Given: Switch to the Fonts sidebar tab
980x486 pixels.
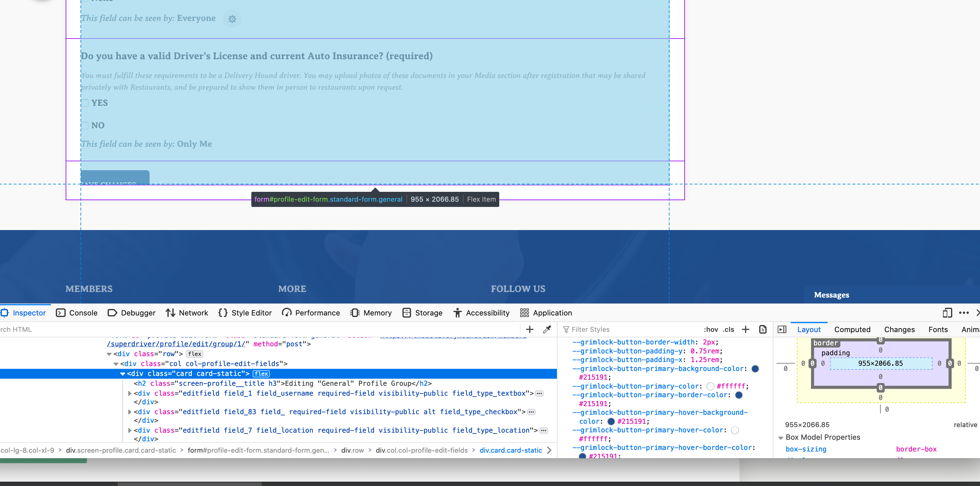Looking at the screenshot, I should (938, 329).
